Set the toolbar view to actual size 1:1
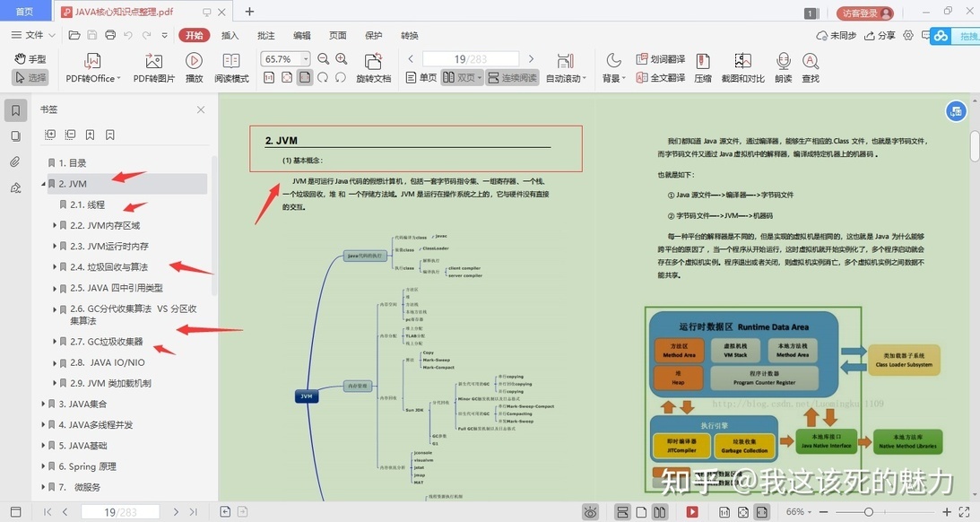 point(269,77)
